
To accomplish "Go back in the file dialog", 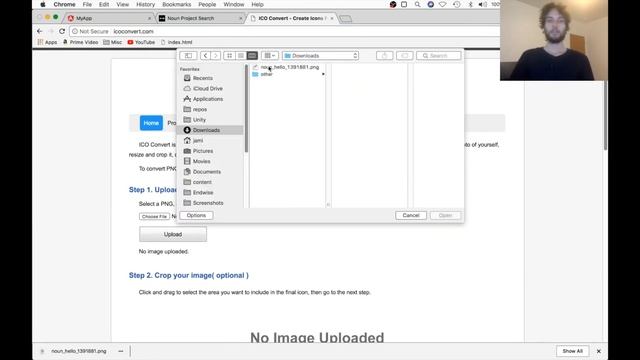I will (x=205, y=56).
